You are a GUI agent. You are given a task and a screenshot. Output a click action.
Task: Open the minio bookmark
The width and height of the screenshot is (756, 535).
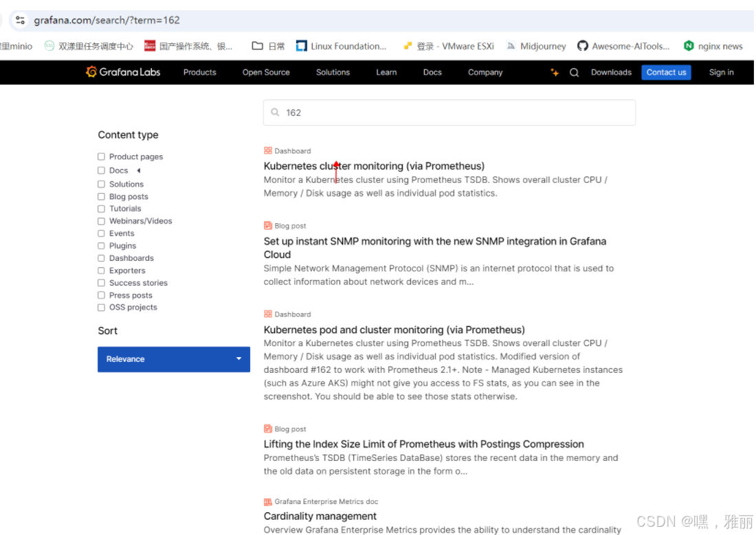[x=16, y=46]
